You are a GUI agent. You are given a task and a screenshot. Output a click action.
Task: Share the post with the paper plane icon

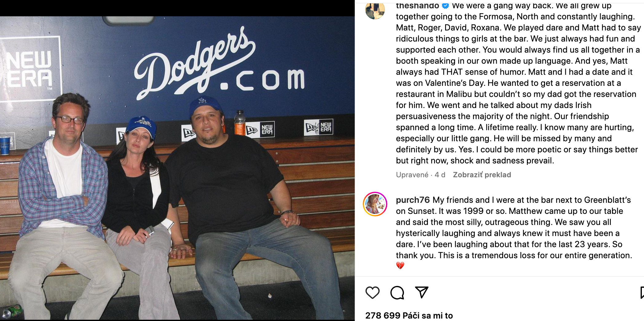pos(422,292)
